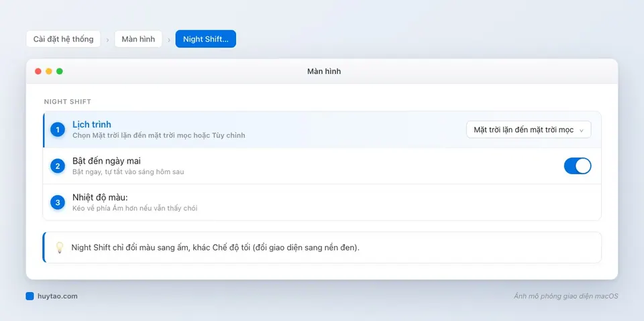Click the yellow minimize window button
This screenshot has height=321, width=644.
click(x=49, y=72)
